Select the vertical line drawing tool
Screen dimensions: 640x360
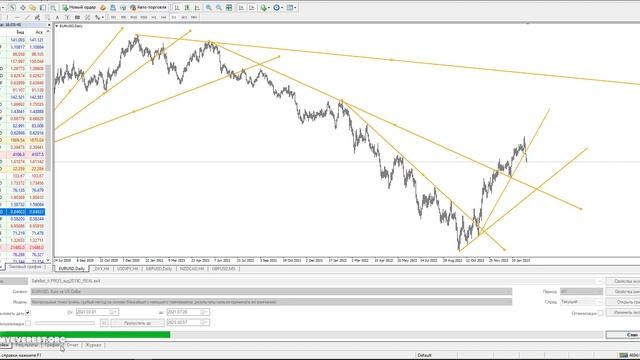(7, 18)
